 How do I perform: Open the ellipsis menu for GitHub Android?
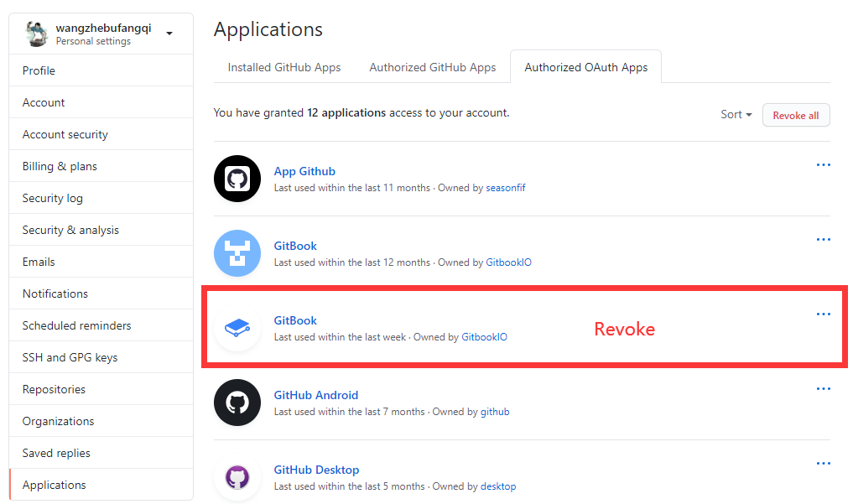(x=823, y=388)
